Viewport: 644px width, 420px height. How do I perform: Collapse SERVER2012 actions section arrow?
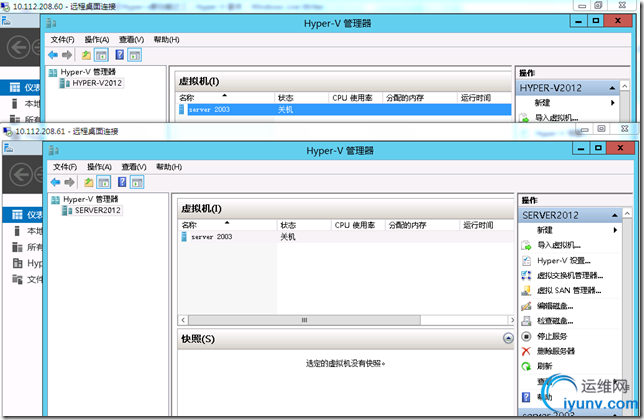pos(614,215)
